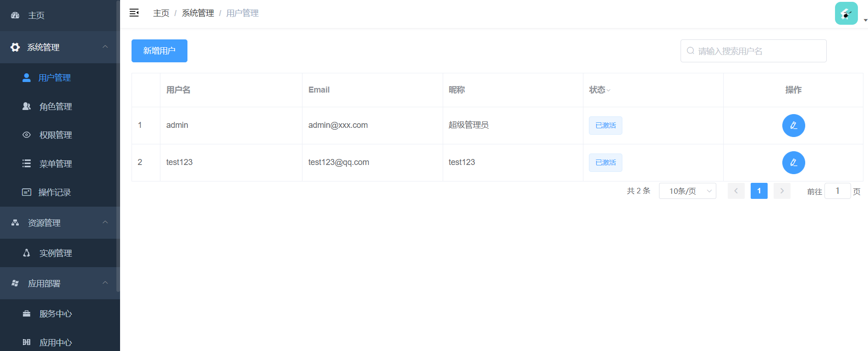Select 菜单管理 in the sidebar
868x351 pixels.
(x=60, y=164)
